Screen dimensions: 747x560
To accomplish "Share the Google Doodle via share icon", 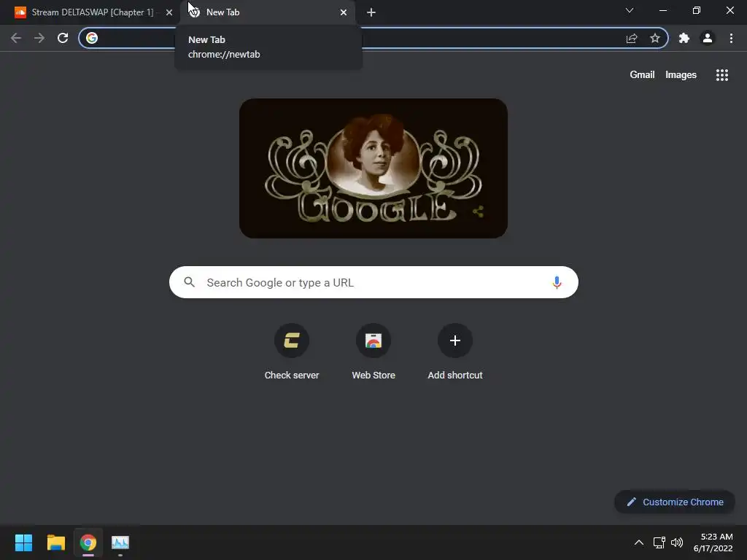I will (x=479, y=211).
